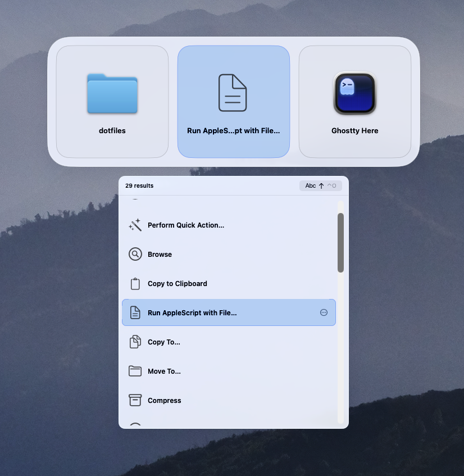Click the Ghostty ghost terminal icon
The image size is (464, 476).
pyautogui.click(x=355, y=93)
